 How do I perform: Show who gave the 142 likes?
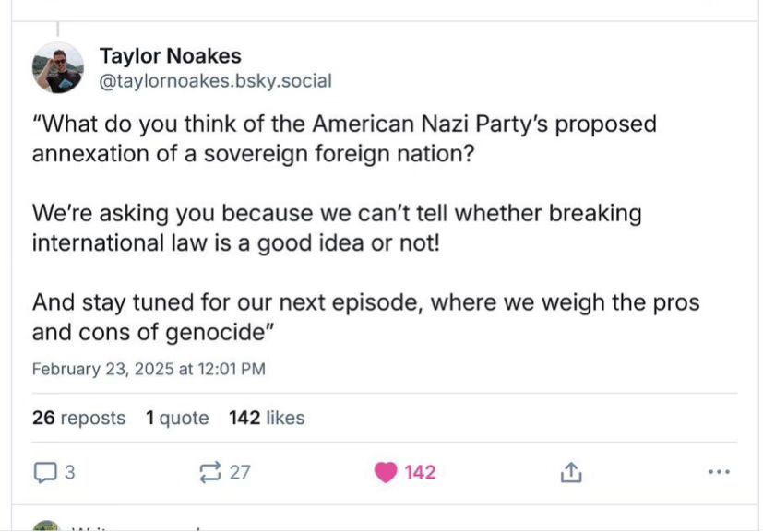click(267, 418)
